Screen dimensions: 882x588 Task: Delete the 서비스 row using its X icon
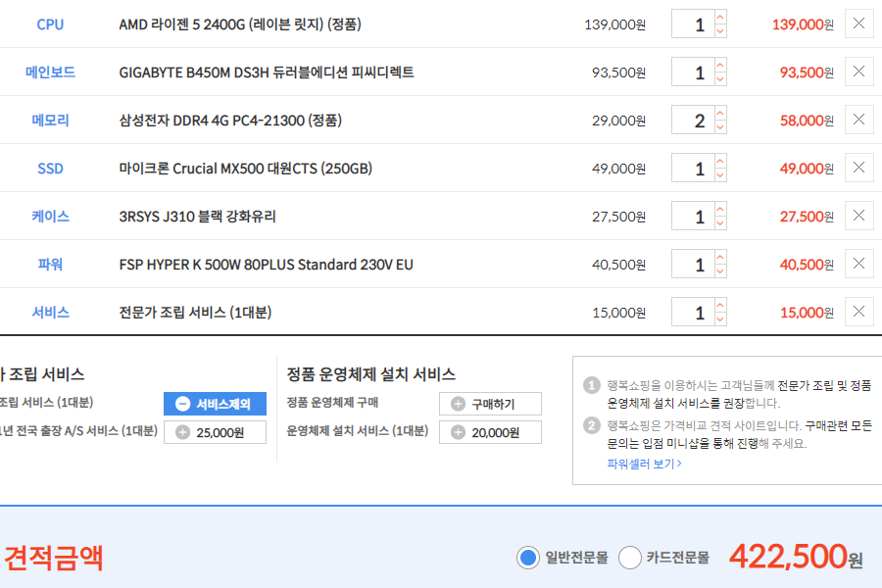click(x=858, y=312)
